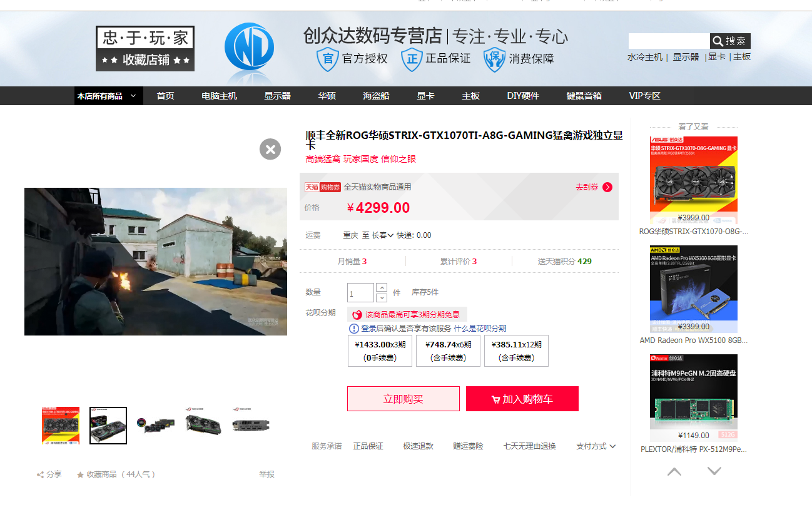Viewport: 812px width, 507px height.
Task: Click the 加入购物车 button
Action: tap(522, 399)
